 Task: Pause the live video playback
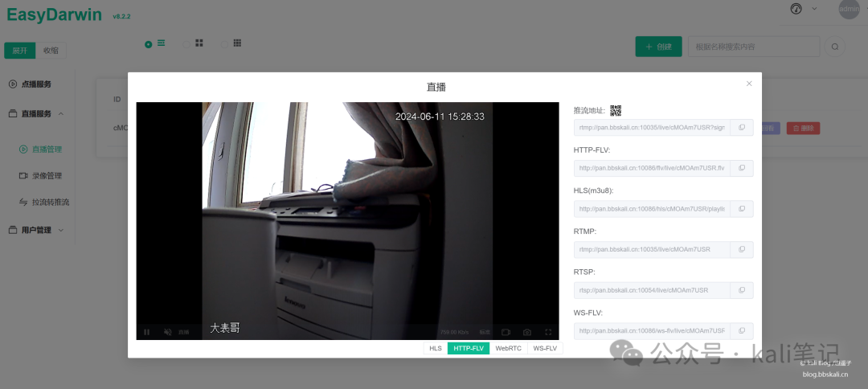pos(147,332)
